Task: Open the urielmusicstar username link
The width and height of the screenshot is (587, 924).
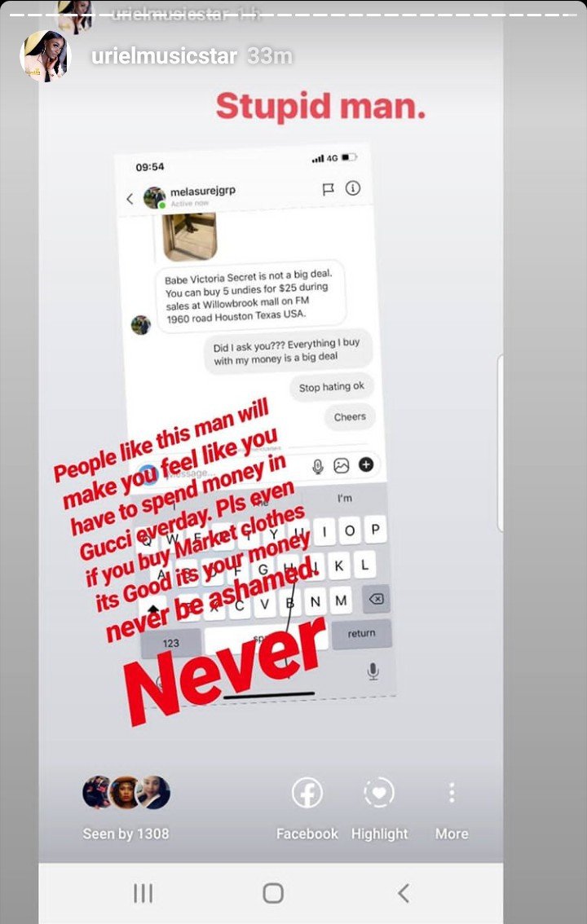Action: tap(165, 56)
